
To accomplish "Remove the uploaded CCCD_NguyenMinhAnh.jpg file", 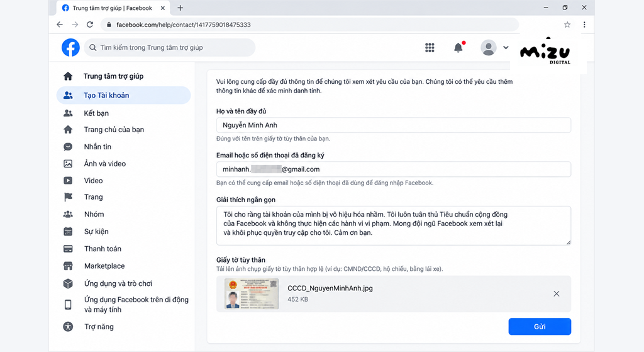I will (x=556, y=293).
